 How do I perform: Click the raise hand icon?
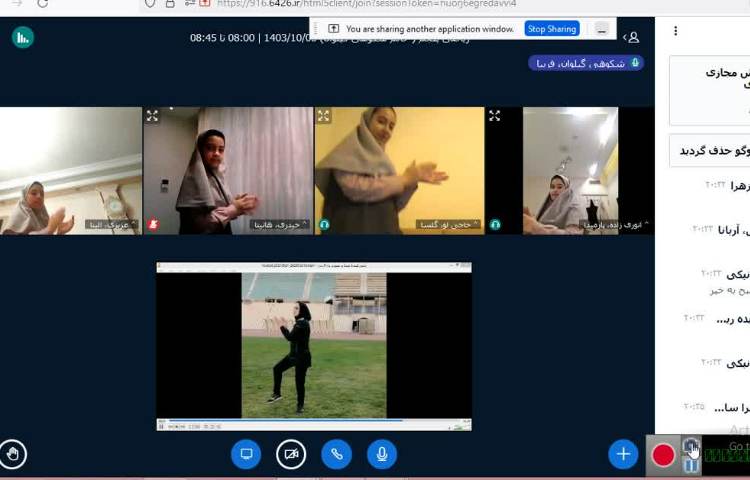pos(13,454)
